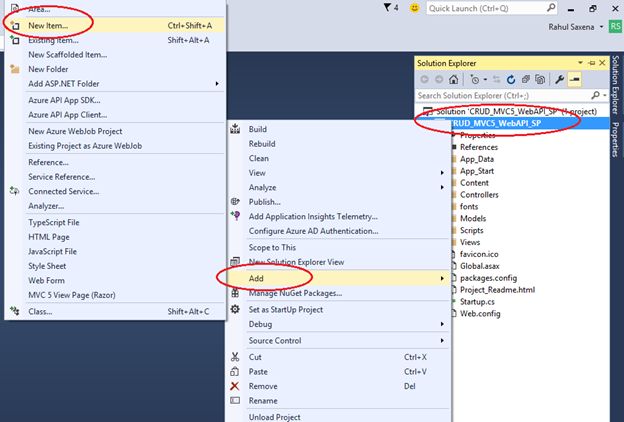Click the Manage NuGet Packages icon

[235, 293]
